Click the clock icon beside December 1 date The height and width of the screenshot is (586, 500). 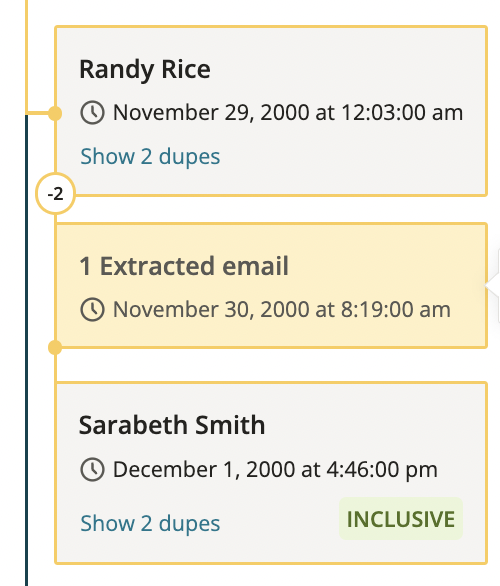[x=92, y=469]
